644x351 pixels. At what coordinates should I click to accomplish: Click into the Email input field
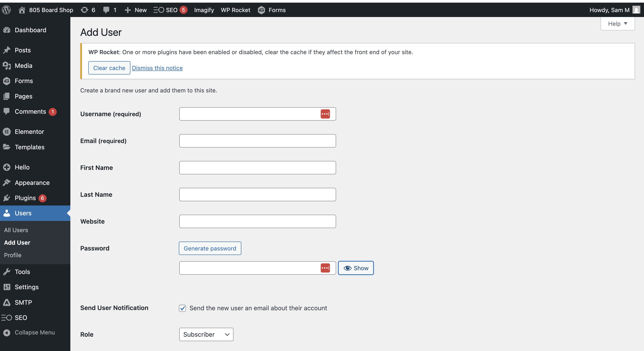click(257, 141)
